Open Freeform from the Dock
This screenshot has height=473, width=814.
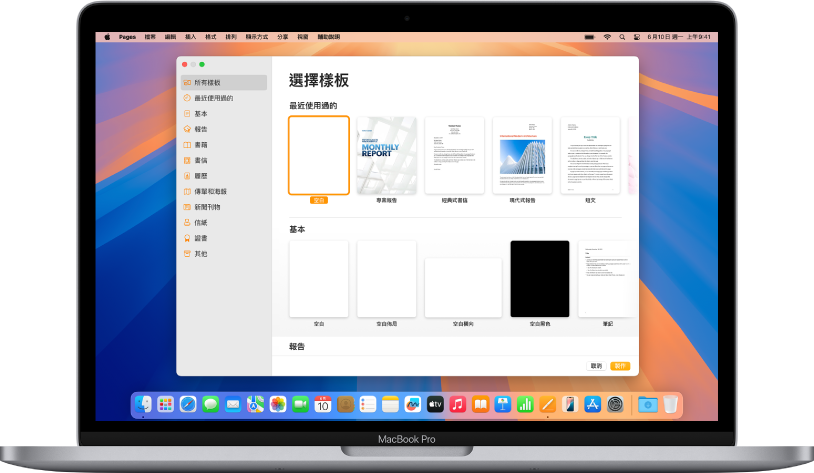point(413,404)
